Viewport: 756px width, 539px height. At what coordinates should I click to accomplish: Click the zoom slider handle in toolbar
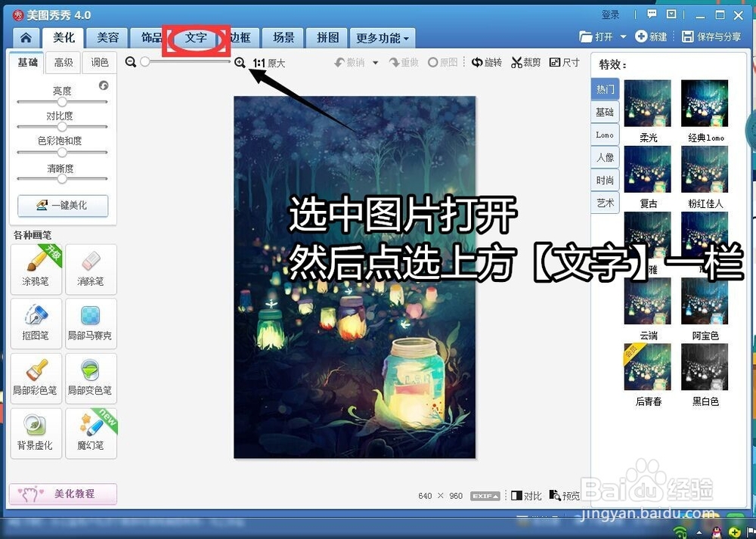click(x=144, y=62)
